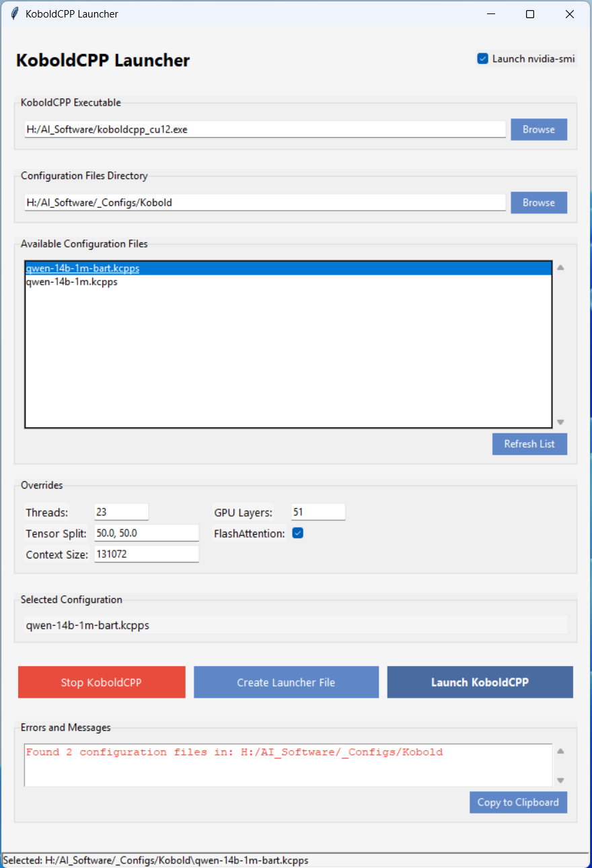Click the Selected Configuration value qwen-14b-1m-bart.kcpps
This screenshot has width=592, height=868.
pos(87,625)
